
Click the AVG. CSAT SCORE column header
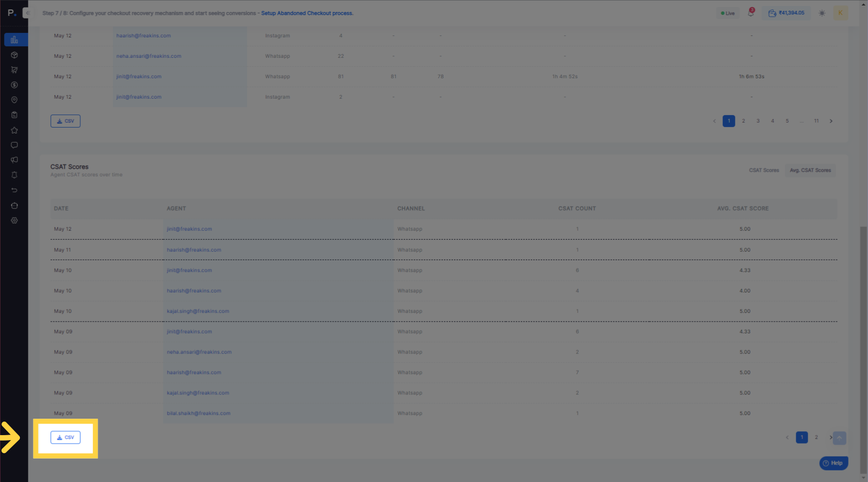pyautogui.click(x=743, y=208)
